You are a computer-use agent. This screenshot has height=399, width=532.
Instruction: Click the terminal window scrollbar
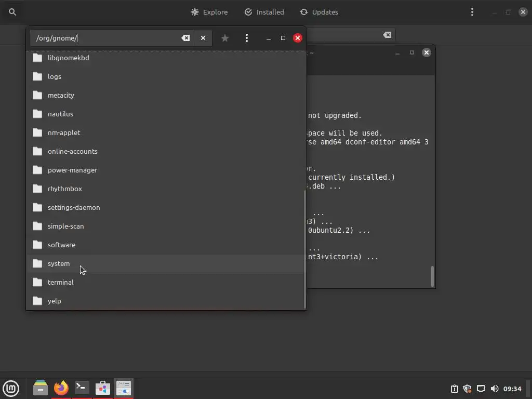coord(432,276)
